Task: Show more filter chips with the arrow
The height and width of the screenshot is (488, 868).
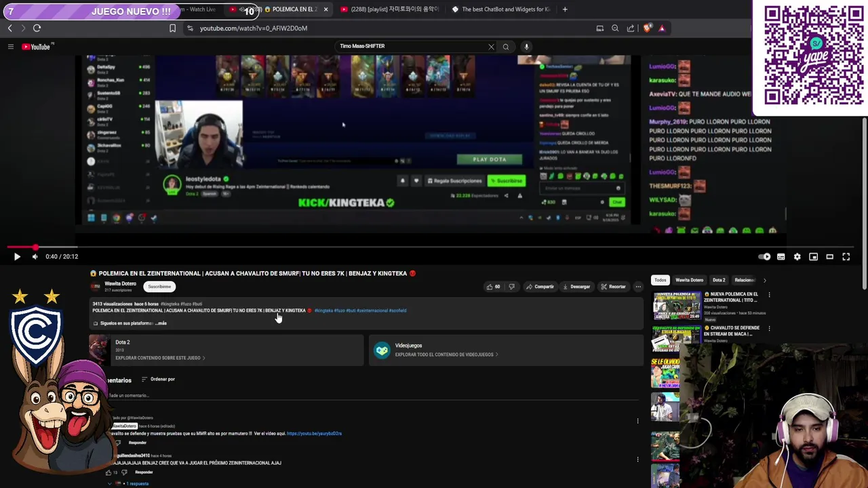Action: coord(764,280)
